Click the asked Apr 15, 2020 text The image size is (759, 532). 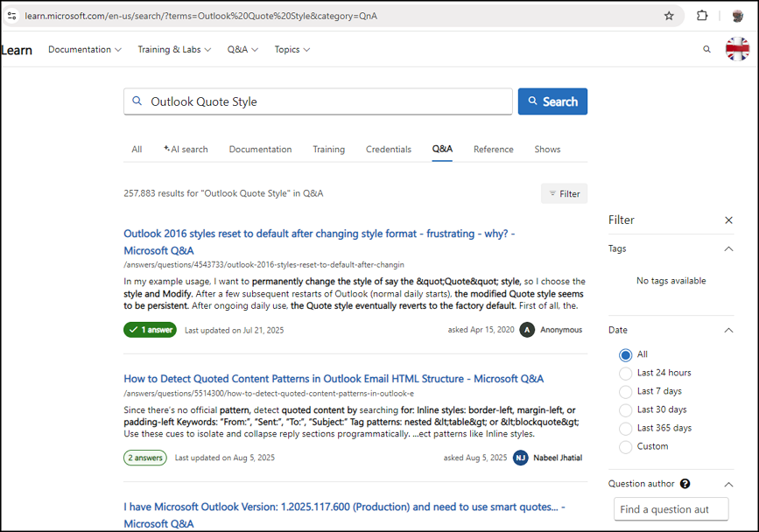pyautogui.click(x=481, y=330)
